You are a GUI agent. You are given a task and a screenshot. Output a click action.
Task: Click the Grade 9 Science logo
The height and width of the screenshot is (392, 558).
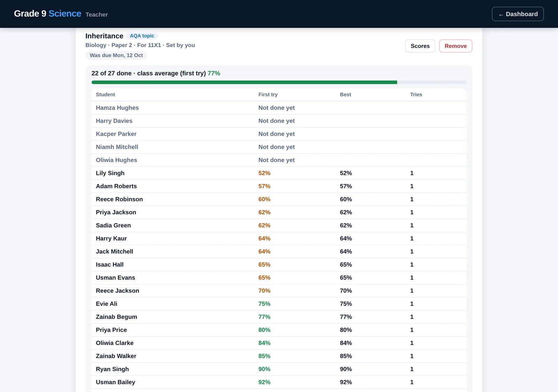(x=47, y=14)
